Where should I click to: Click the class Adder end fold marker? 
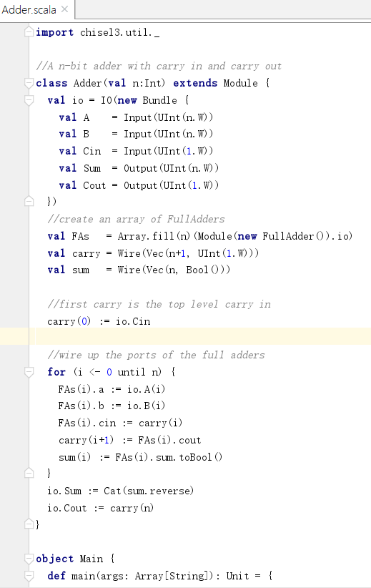click(29, 524)
